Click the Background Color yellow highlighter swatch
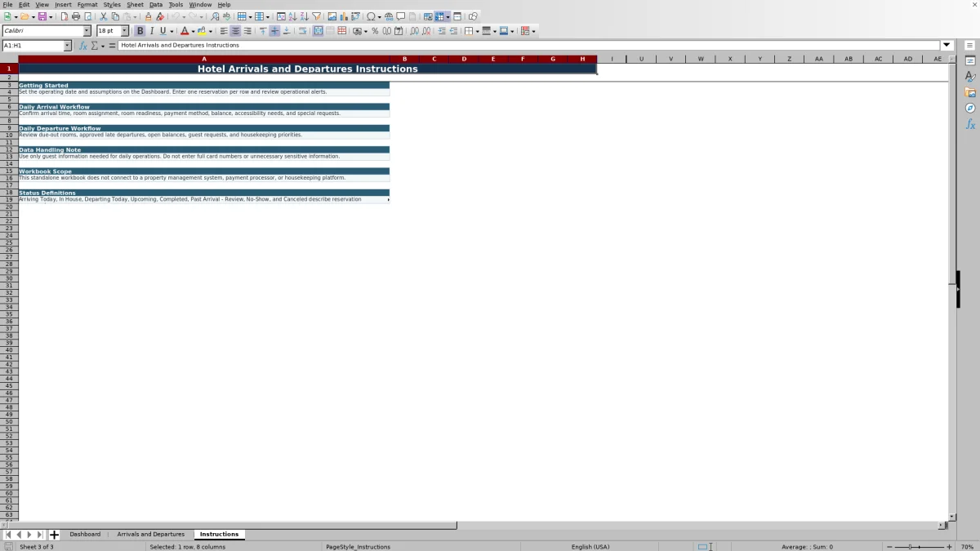The image size is (980, 551). click(202, 31)
